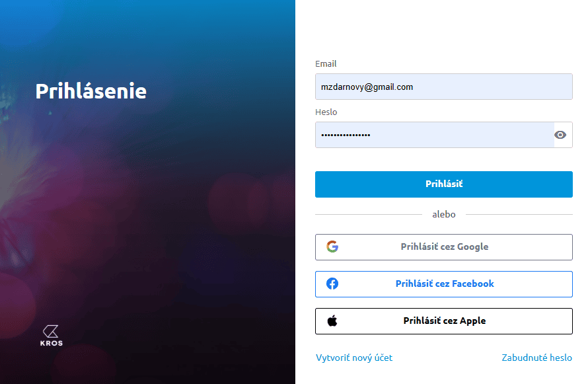The height and width of the screenshot is (384, 588).
Task: Click the Heslo field label
Action: (x=326, y=112)
